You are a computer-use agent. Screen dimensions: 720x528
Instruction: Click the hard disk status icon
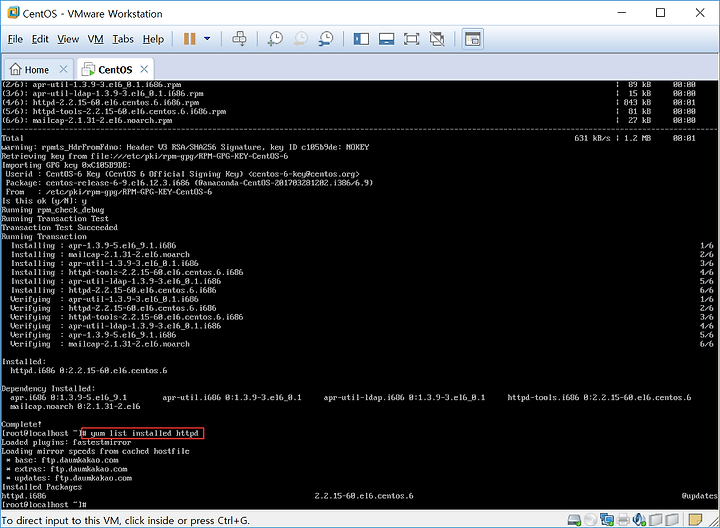pyautogui.click(x=574, y=520)
